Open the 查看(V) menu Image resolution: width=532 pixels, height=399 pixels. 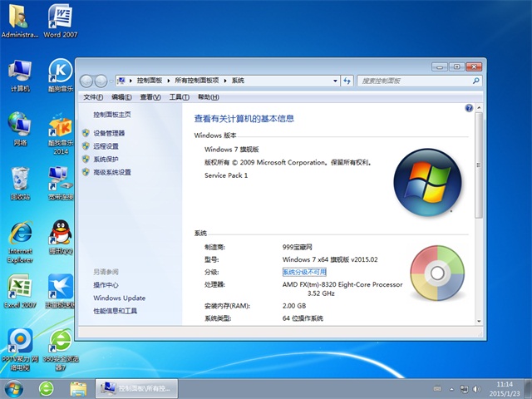[x=150, y=97]
